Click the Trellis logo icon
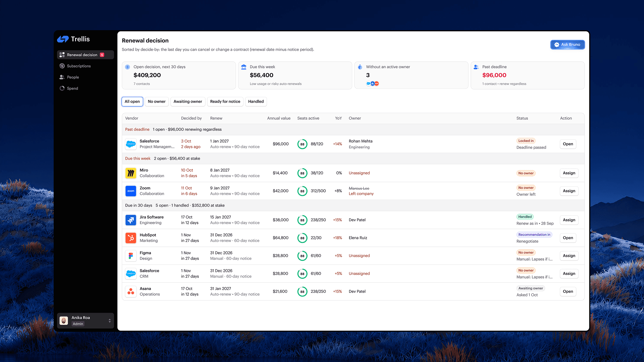644x362 pixels. (x=63, y=39)
